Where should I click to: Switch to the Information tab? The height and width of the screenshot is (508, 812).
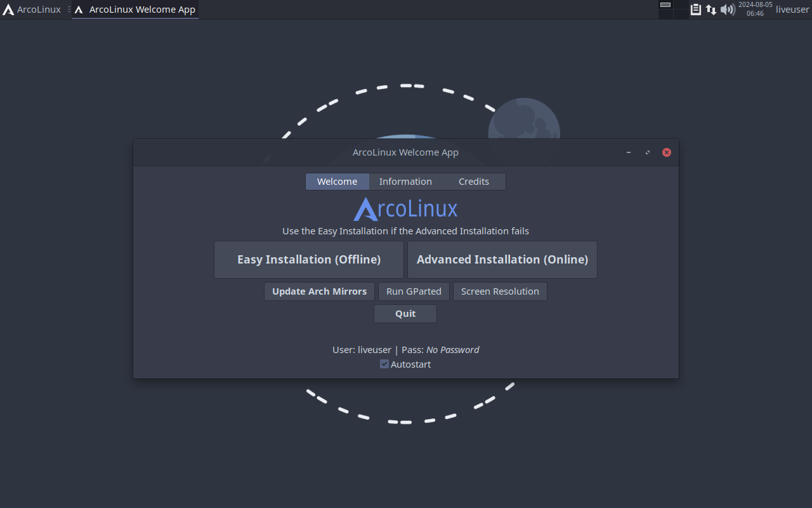tap(405, 182)
